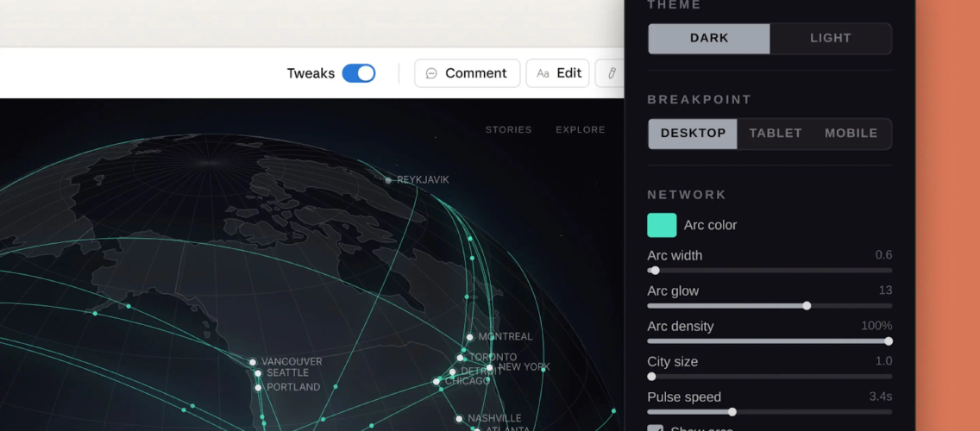Click the Reykjavik city marker on globe
Screen dimensions: 980x431
click(388, 180)
